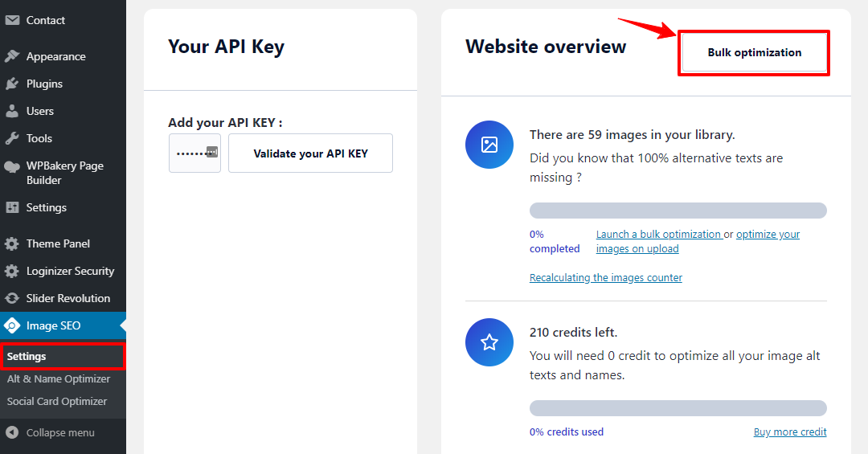Click the password manager icon in API key field

point(212,152)
